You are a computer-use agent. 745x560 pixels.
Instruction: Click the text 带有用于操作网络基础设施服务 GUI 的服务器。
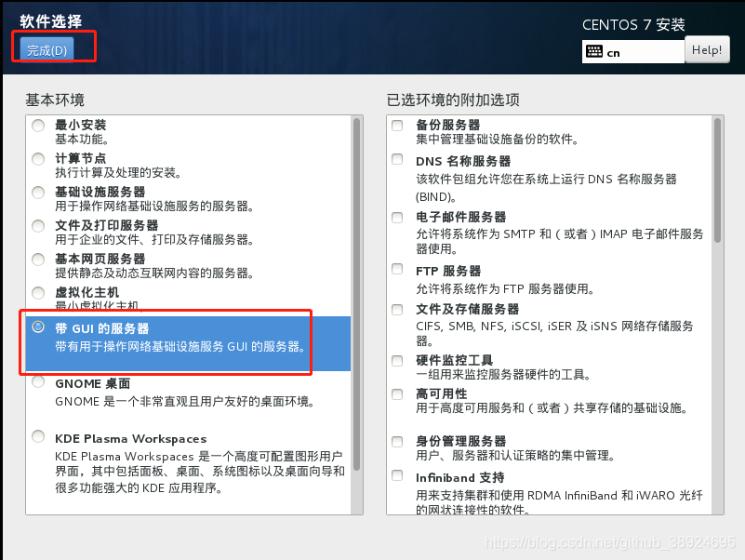[180, 347]
